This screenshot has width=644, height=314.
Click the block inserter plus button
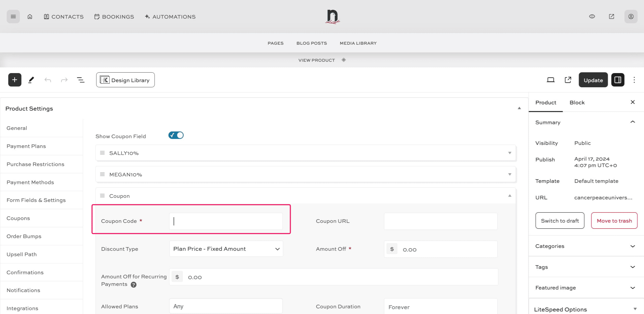click(15, 80)
